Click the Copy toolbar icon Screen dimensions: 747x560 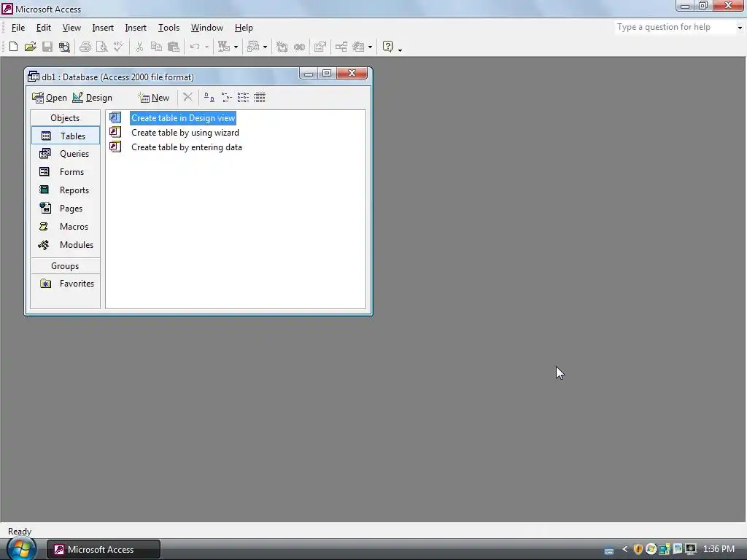(156, 47)
